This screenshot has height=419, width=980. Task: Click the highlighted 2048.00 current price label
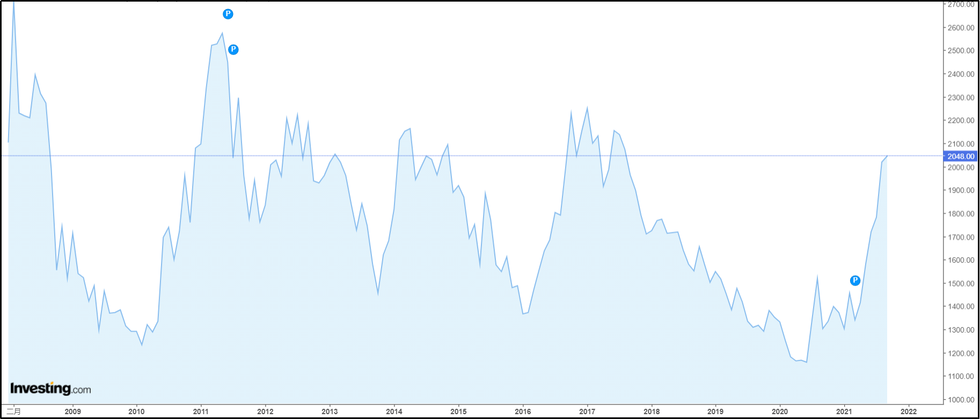(961, 156)
